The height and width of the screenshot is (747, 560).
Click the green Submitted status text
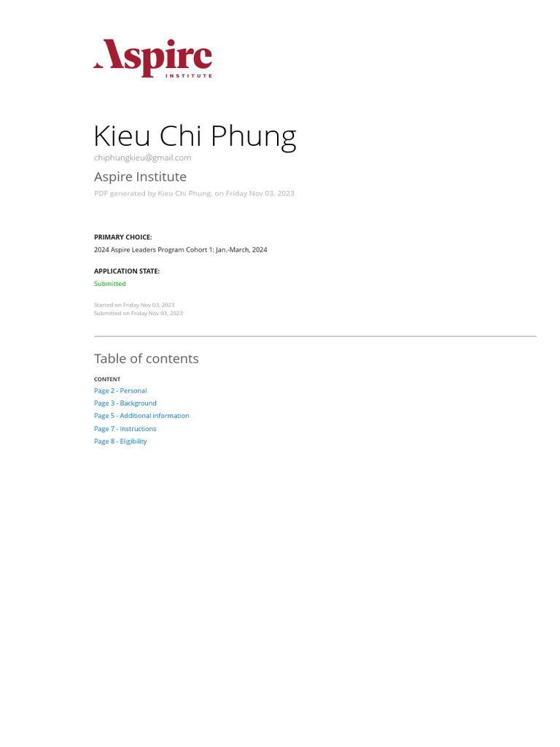pos(110,284)
